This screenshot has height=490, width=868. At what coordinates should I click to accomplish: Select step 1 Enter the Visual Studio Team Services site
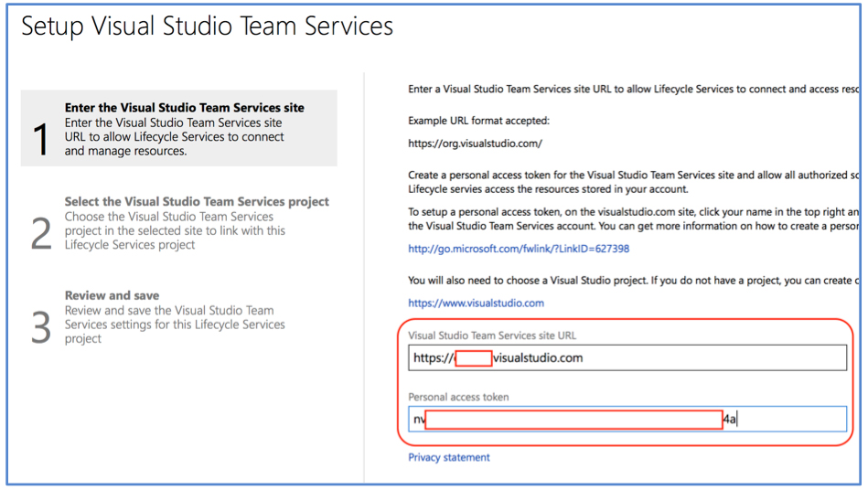(178, 128)
